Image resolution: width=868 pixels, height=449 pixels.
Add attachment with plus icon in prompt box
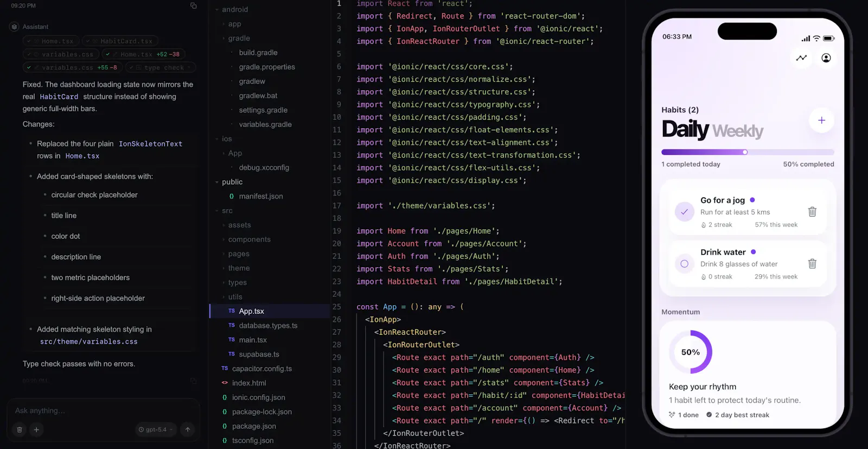coord(36,429)
